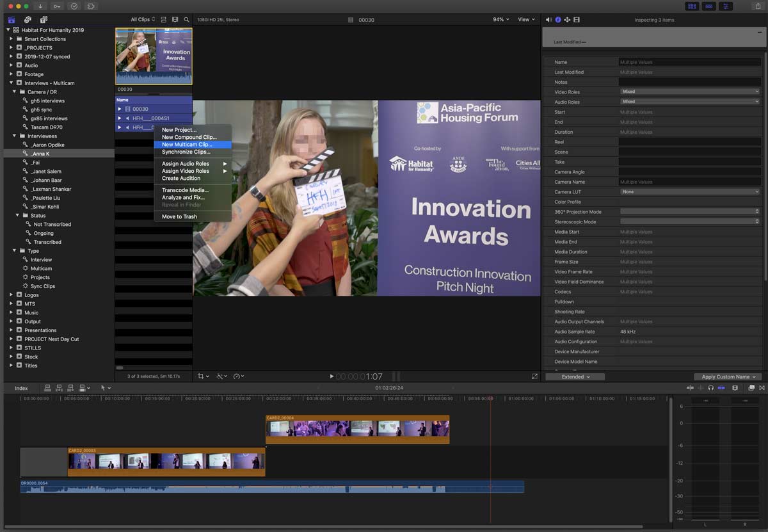Image resolution: width=768 pixels, height=532 pixels.
Task: Open the All Clips filter dropdown
Action: [143, 20]
